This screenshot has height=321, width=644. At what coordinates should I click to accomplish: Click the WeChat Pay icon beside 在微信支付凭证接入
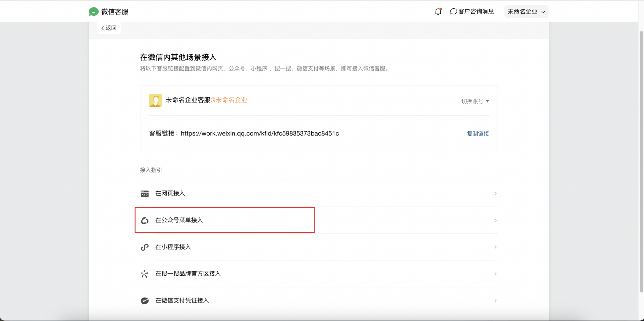click(145, 301)
